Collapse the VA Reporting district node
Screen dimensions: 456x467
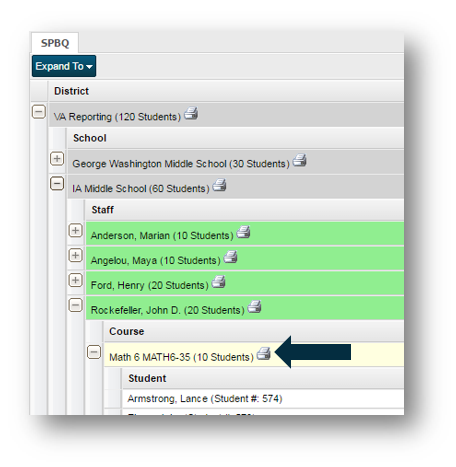(39, 112)
